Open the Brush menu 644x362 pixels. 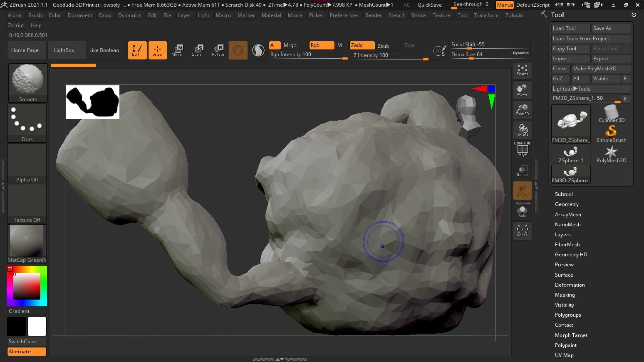[x=35, y=15]
